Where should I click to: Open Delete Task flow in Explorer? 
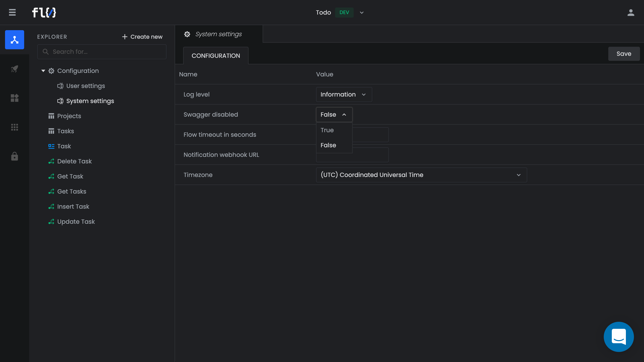74,161
